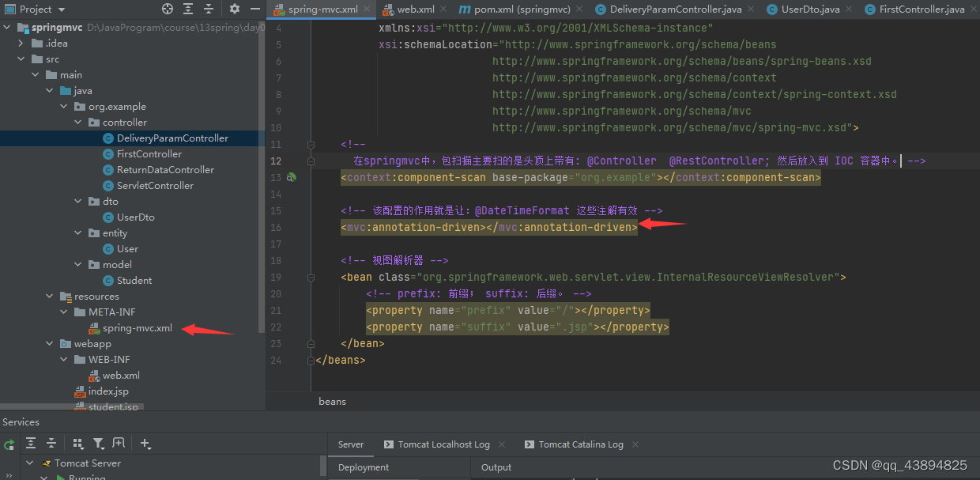Image resolution: width=980 pixels, height=480 pixels.
Task: Switch to the FirstController.java editor tab
Action: [920, 9]
